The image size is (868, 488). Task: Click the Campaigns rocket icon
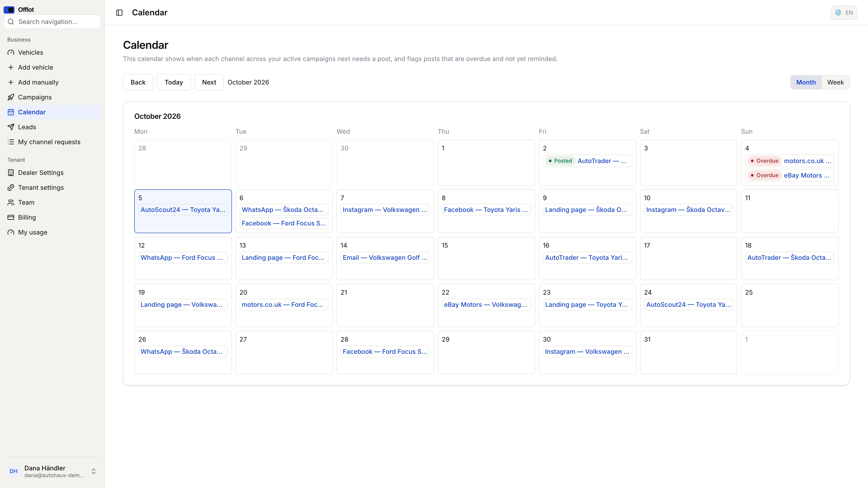(11, 97)
